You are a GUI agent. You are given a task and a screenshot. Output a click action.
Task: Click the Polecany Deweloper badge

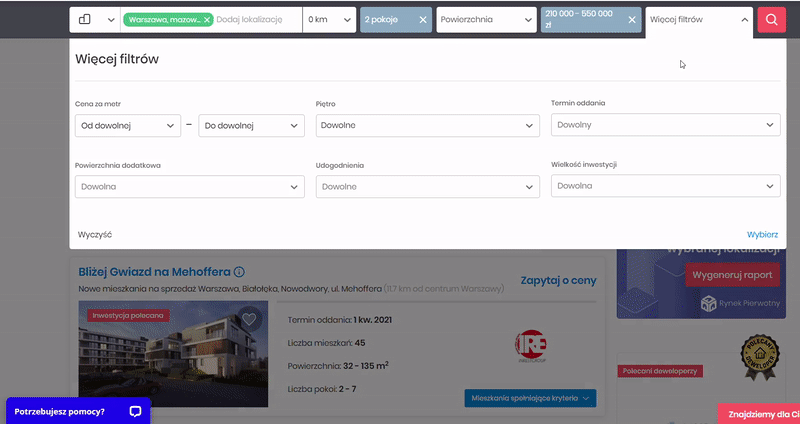760,356
